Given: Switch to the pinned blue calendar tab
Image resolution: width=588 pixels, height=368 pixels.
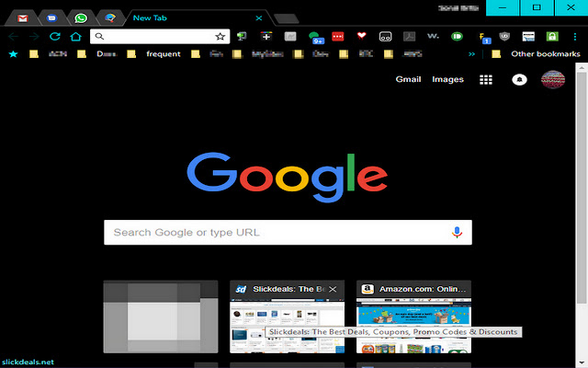Looking at the screenshot, I should click(x=51, y=18).
